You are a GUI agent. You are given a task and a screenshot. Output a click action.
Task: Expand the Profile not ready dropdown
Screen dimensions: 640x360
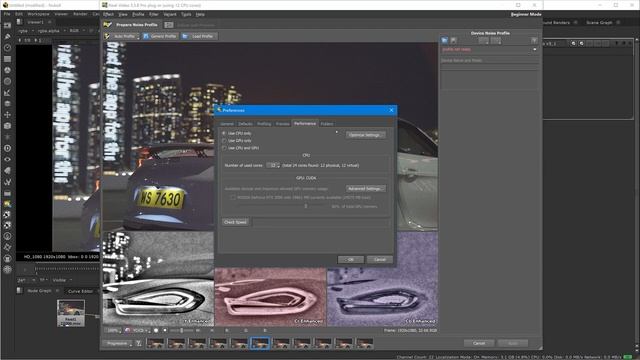click(535, 49)
